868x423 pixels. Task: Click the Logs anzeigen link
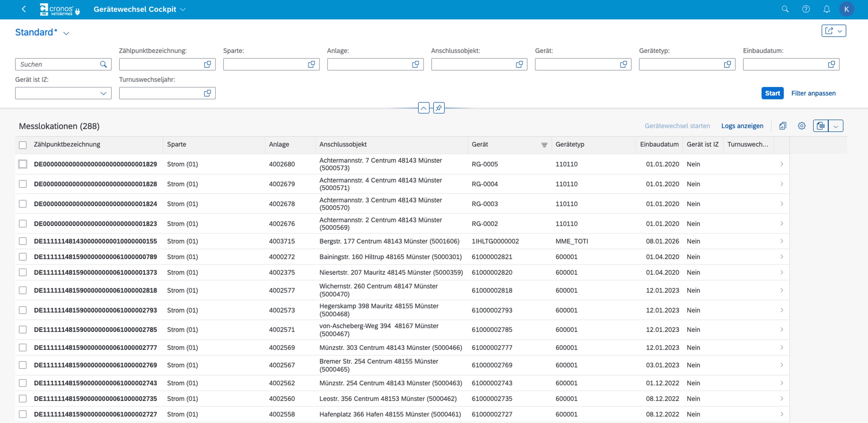(742, 126)
